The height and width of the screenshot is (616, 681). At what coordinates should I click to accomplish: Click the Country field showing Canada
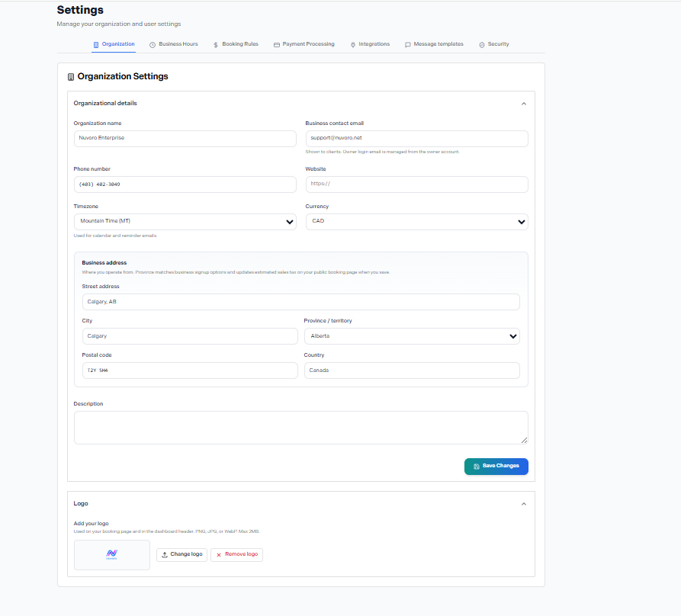pos(412,371)
